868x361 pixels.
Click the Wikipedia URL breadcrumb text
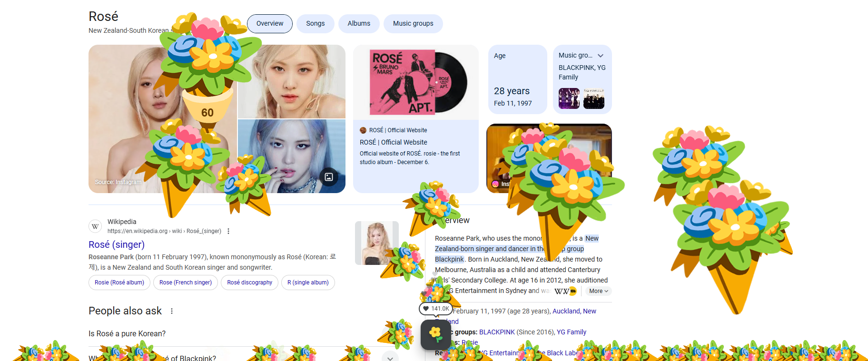164,231
